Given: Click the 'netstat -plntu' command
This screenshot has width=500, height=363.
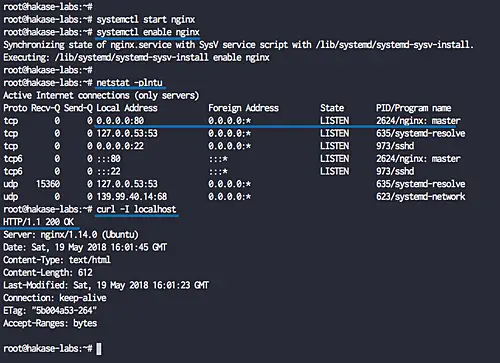Looking at the screenshot, I should tap(130, 83).
